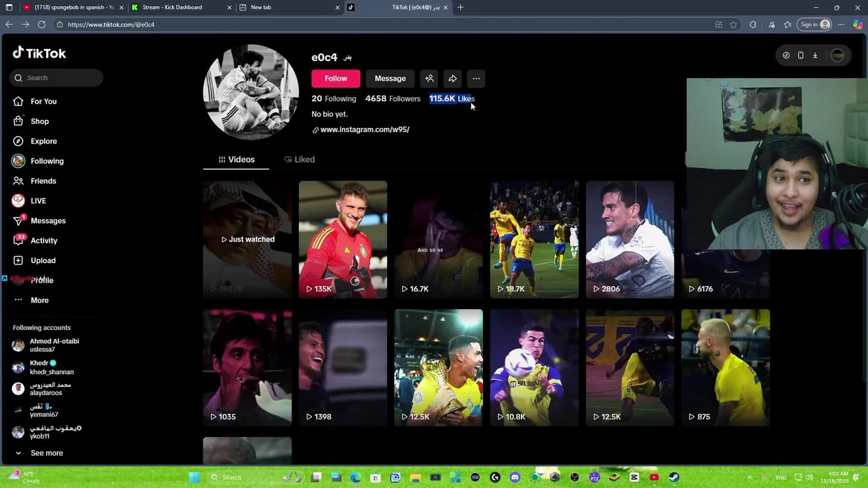Click the add friend icon on profile
The image size is (868, 488).
tap(429, 79)
